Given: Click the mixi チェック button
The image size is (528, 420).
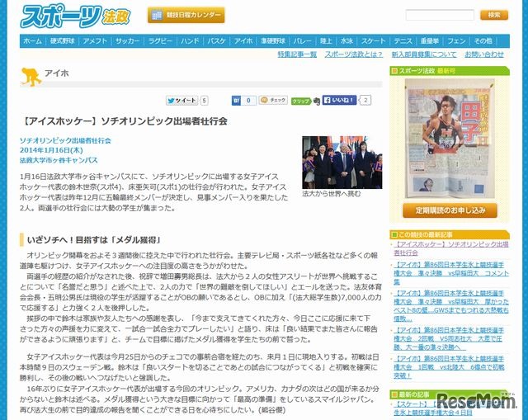Looking at the screenshot, I should pyautogui.click(x=273, y=100).
